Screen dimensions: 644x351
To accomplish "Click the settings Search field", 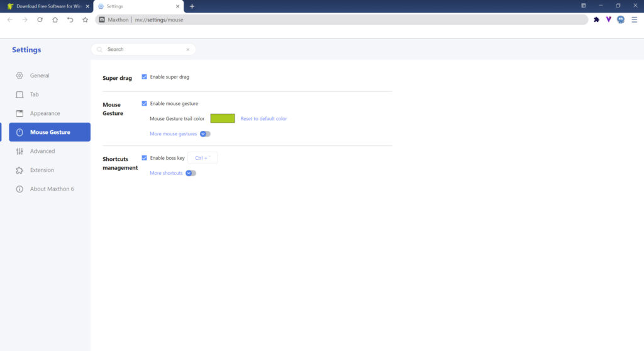I will coord(145,49).
